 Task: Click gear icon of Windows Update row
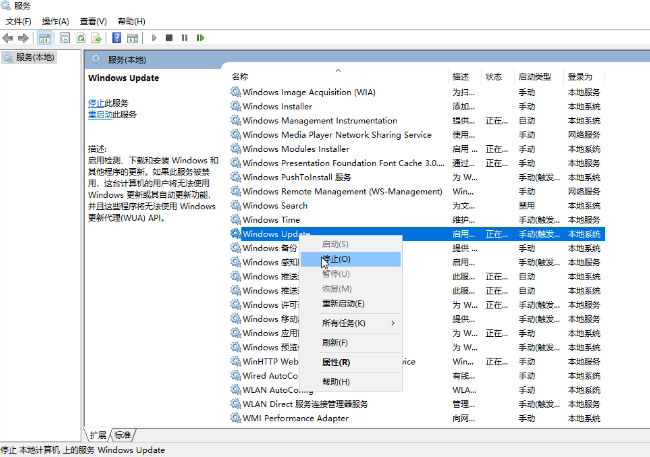[x=235, y=233]
